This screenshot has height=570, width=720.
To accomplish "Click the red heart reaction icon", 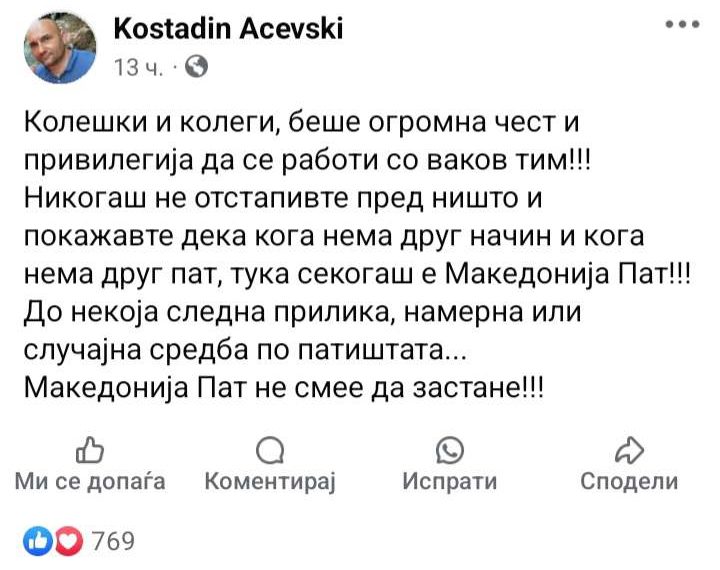I will coord(69,541).
